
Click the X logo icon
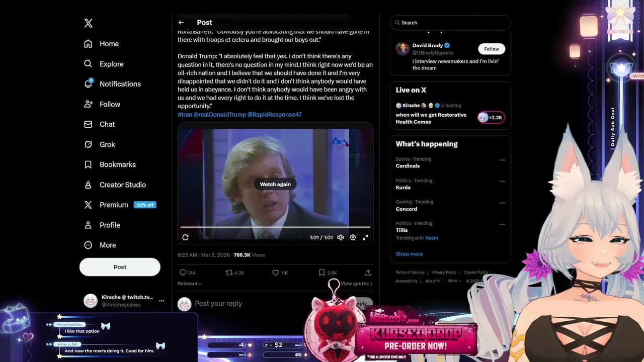(x=89, y=23)
